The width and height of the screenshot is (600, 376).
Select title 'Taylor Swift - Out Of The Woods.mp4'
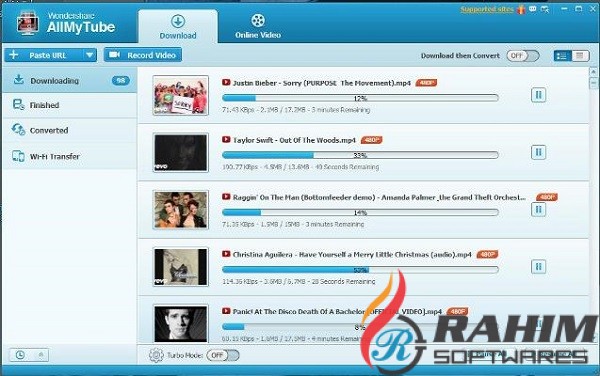click(x=294, y=140)
